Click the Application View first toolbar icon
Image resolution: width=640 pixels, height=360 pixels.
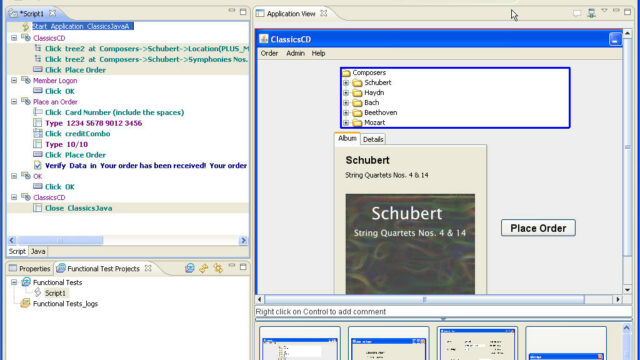pyautogui.click(x=577, y=13)
